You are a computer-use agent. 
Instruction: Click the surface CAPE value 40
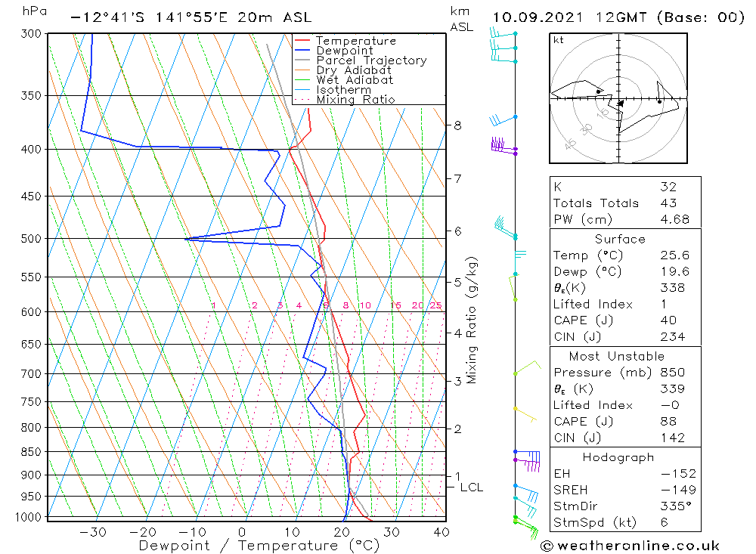pos(668,320)
